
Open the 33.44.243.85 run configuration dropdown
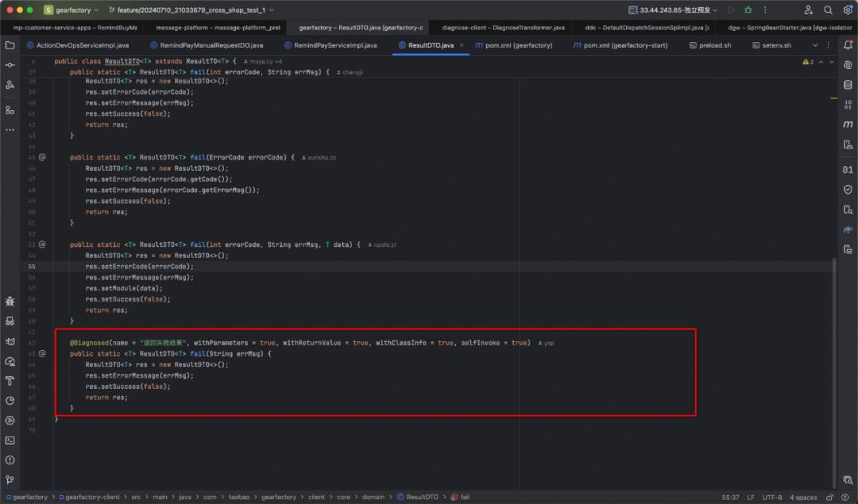(673, 10)
